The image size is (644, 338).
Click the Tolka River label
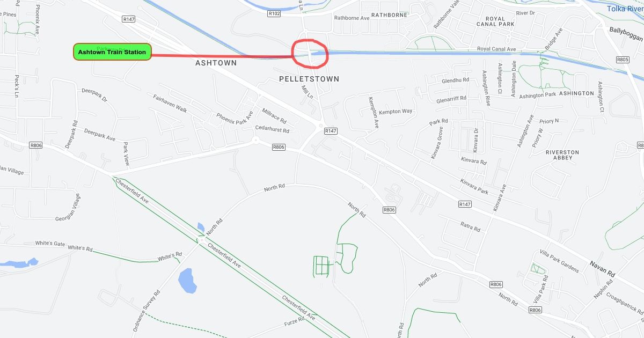(625, 9)
